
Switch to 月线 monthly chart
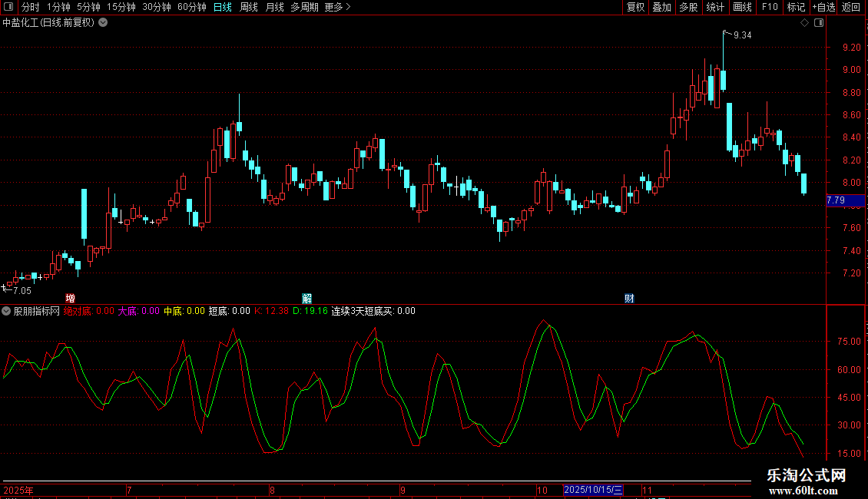[x=274, y=7]
